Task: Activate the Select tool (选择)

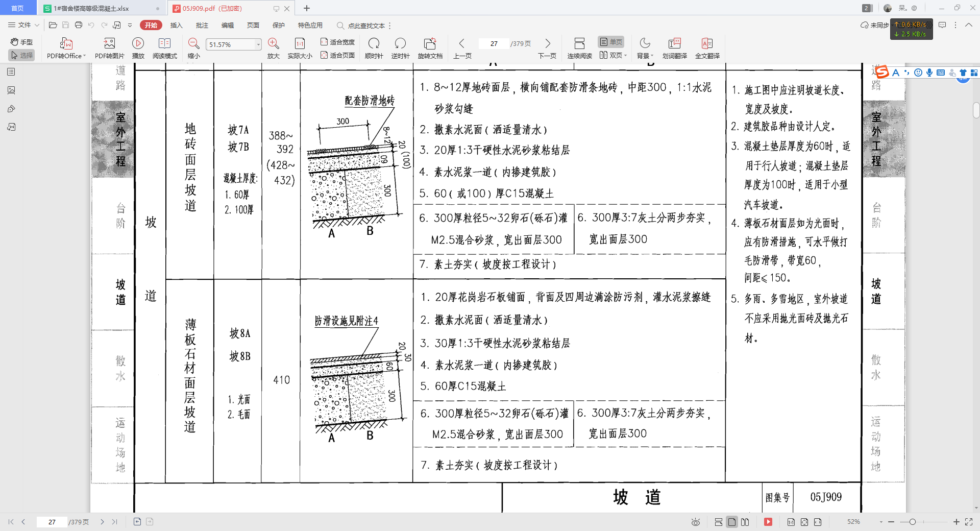Action: (x=21, y=55)
